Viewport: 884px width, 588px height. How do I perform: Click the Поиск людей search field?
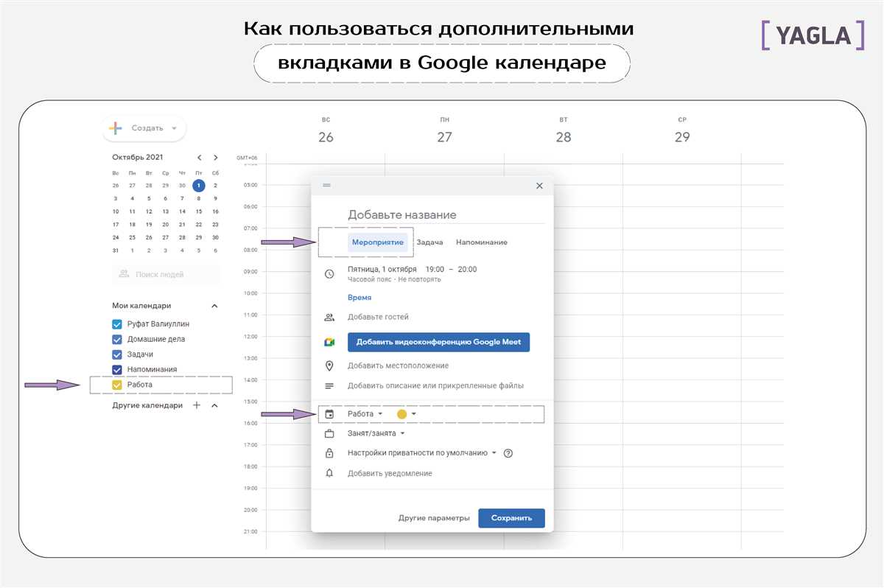(166, 274)
